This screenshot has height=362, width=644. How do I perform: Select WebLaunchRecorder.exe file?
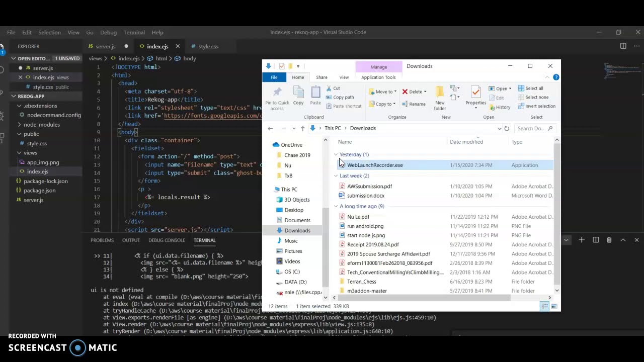tap(375, 165)
